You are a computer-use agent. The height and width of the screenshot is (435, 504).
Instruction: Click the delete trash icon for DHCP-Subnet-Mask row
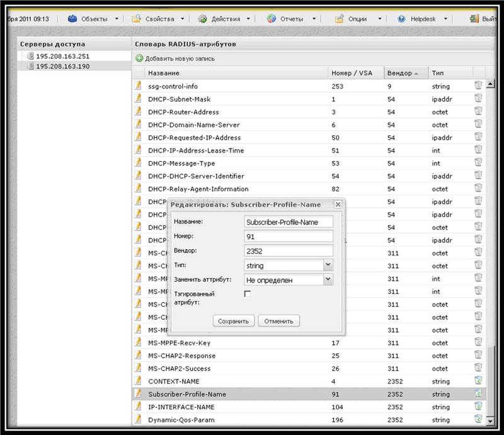[x=478, y=99]
